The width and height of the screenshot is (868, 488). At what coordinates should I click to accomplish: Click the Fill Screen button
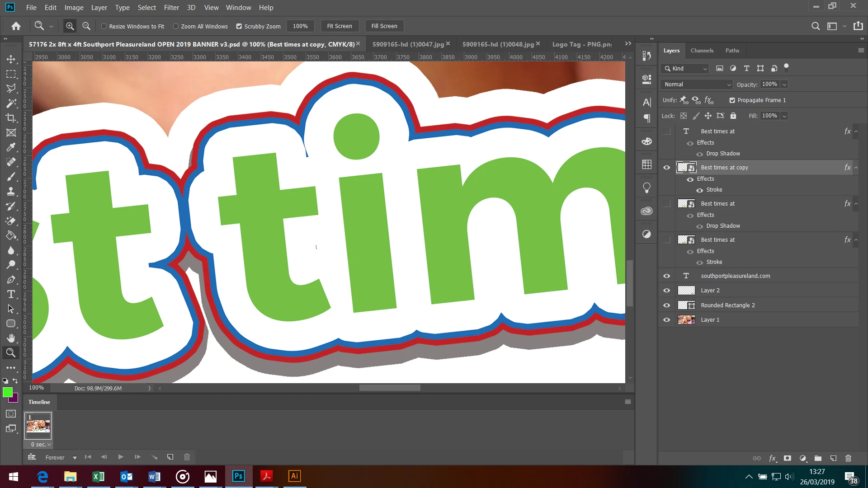[384, 26]
